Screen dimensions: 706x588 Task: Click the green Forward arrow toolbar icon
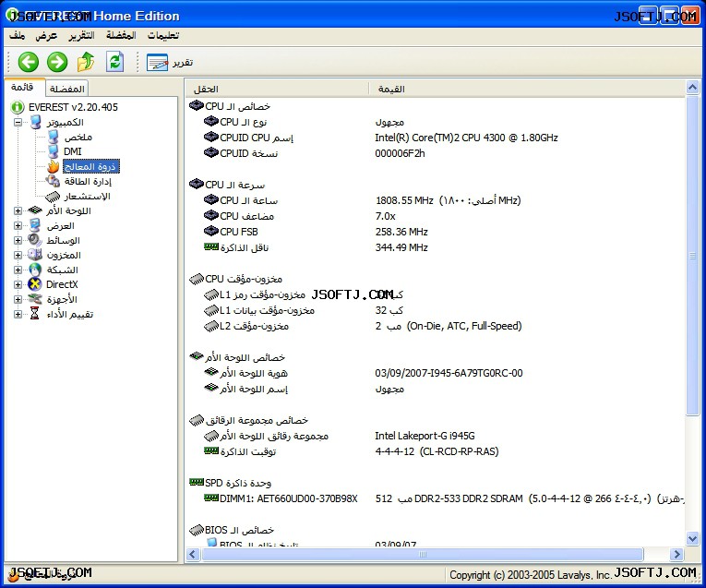57,62
